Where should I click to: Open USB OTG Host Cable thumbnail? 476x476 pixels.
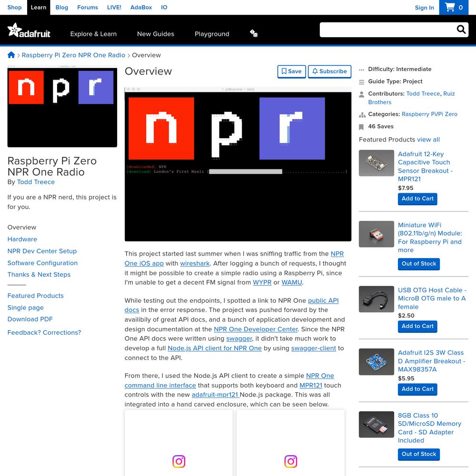tap(376, 299)
